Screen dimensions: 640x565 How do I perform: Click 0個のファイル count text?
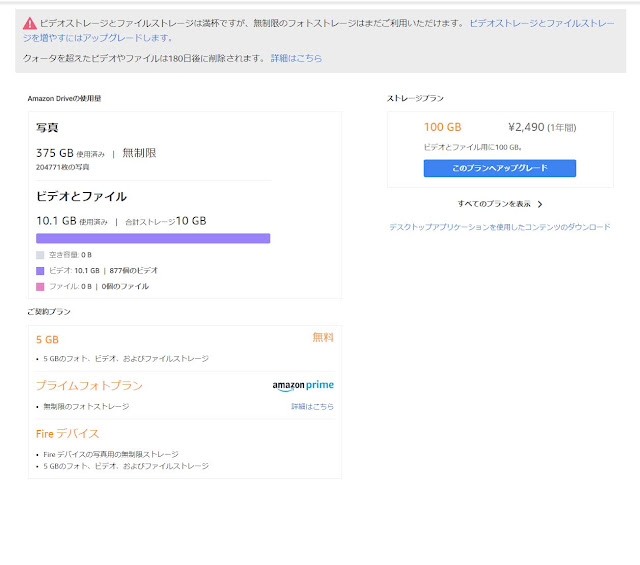[125, 286]
